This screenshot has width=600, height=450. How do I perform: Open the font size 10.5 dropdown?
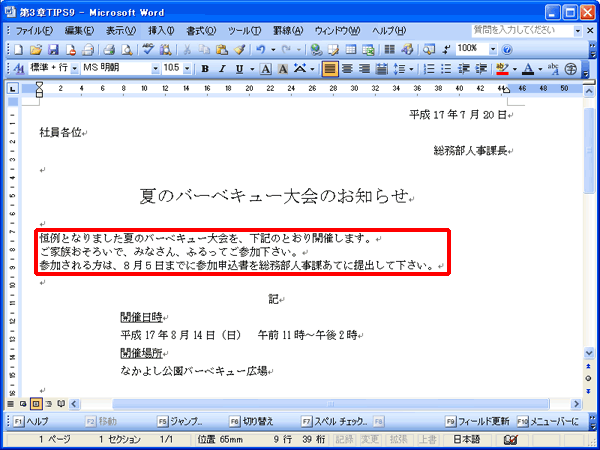(187, 69)
